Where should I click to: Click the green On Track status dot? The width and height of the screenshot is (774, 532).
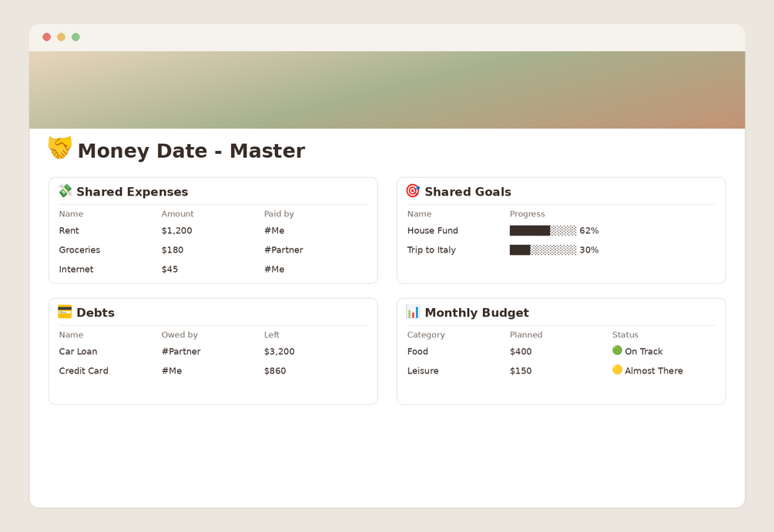[617, 350]
